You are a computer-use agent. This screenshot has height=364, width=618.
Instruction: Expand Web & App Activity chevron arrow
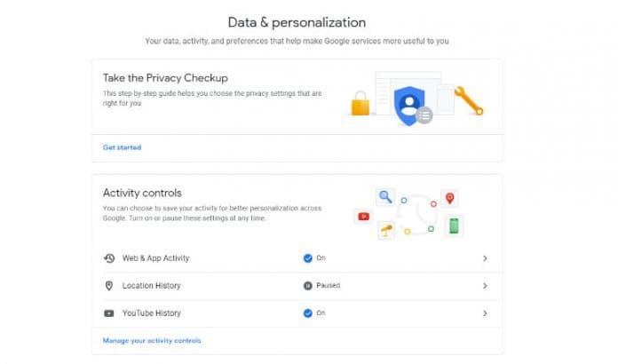[485, 258]
